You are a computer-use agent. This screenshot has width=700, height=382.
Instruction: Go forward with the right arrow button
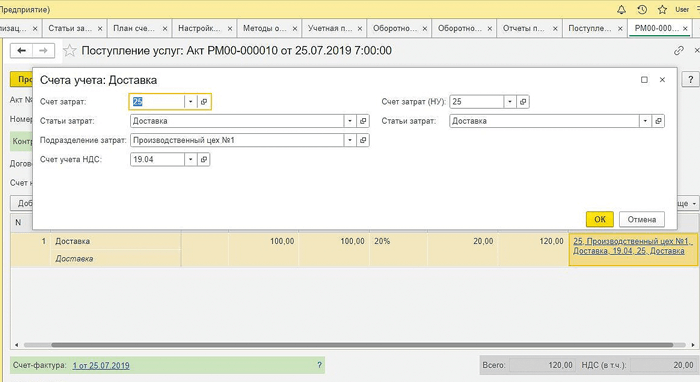(x=43, y=50)
